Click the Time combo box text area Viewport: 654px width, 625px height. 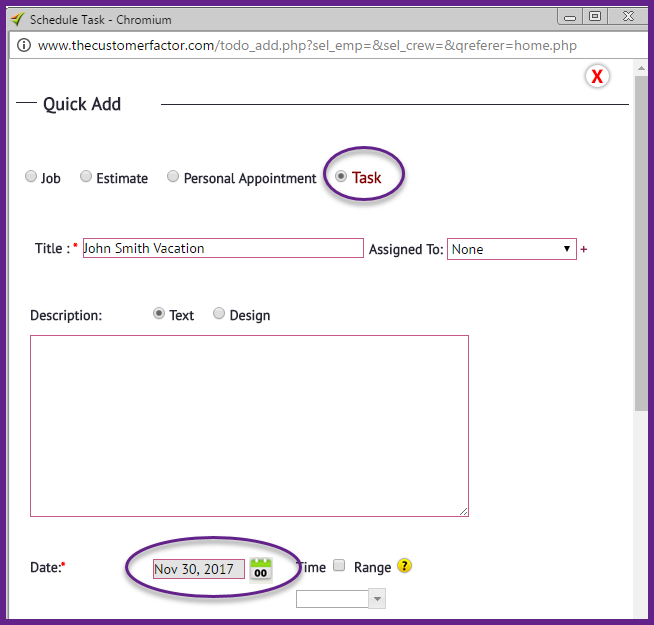[x=332, y=599]
